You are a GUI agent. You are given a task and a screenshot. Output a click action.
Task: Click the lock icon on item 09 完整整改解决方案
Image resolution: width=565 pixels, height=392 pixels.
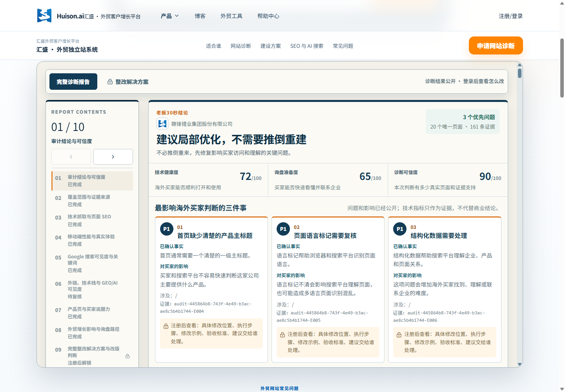tap(128, 356)
